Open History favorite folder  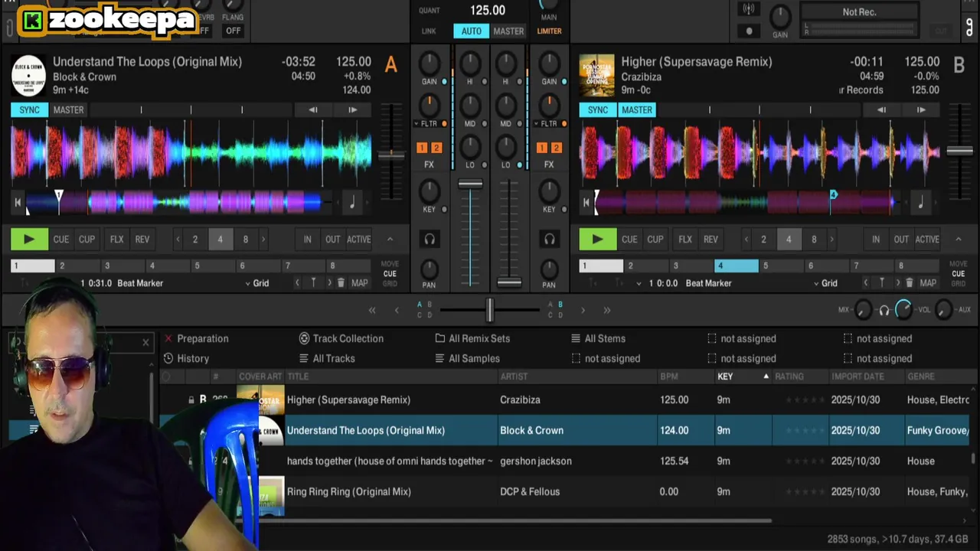186,358
